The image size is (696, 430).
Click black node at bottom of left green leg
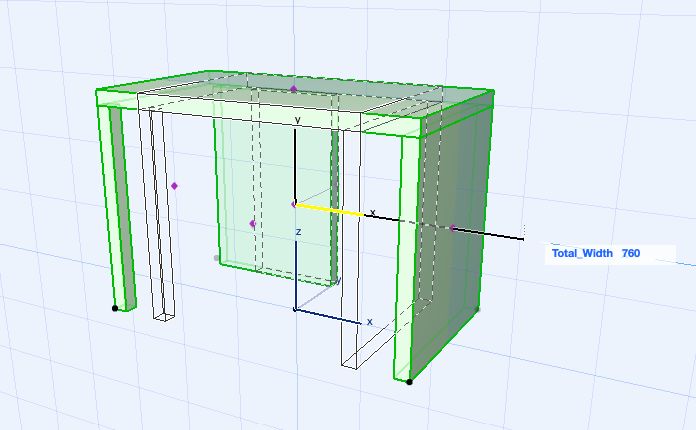115,308
